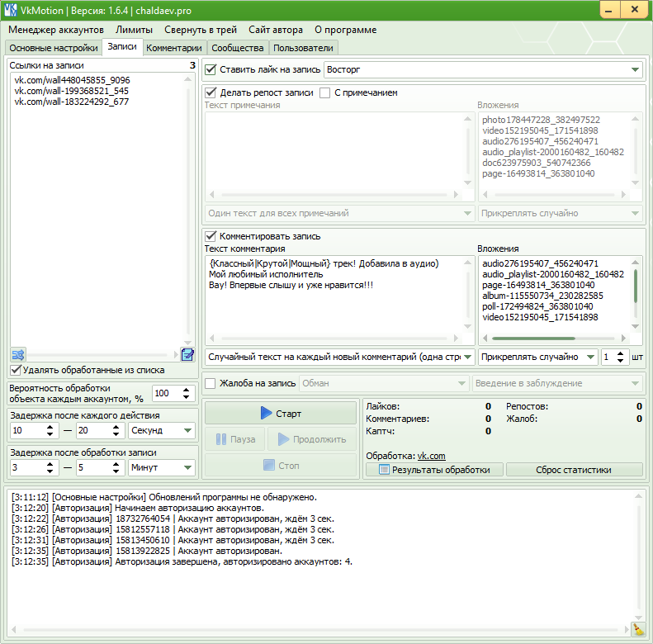Click the Продолжить button
The height and width of the screenshot is (644, 653).
(305, 439)
